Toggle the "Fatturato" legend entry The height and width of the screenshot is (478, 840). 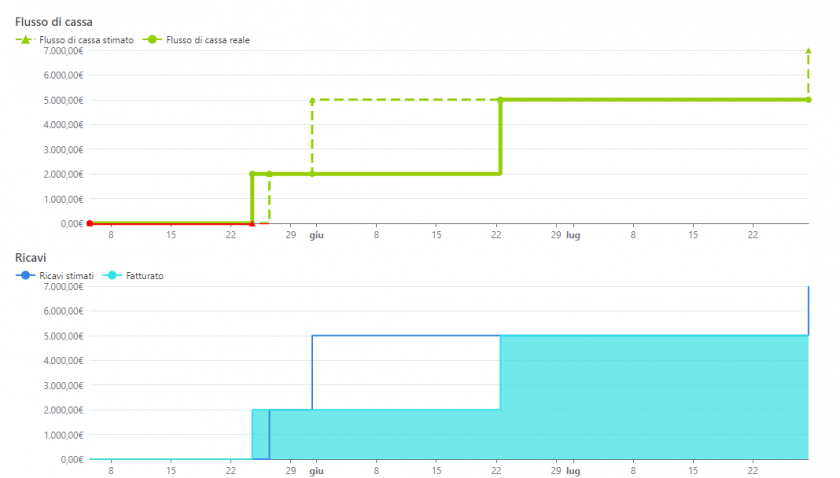[x=144, y=275]
